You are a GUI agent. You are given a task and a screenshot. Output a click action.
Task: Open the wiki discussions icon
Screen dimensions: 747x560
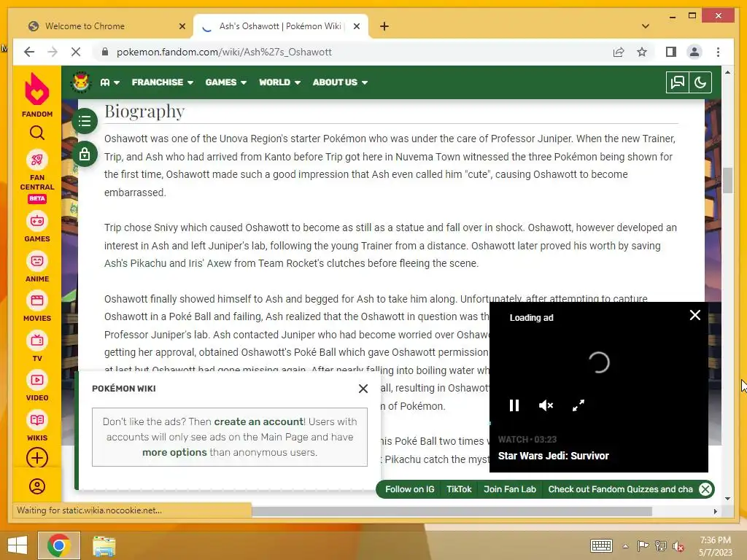[678, 82]
